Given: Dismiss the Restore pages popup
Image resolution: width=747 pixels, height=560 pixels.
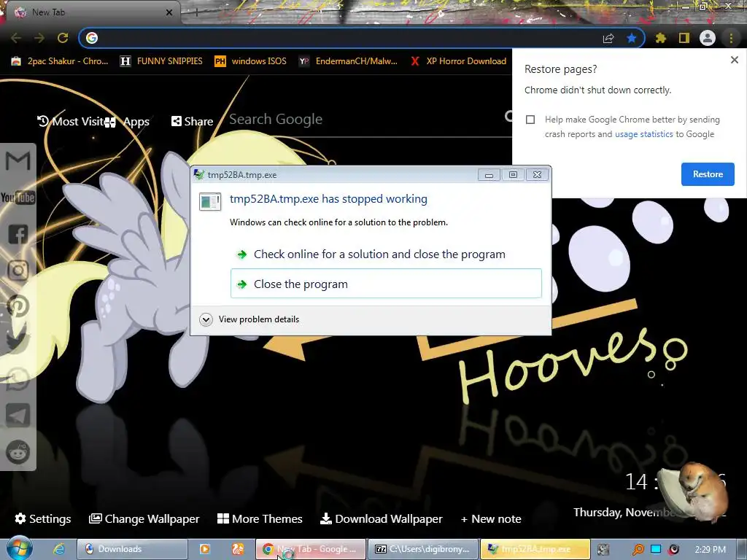Looking at the screenshot, I should [734, 60].
